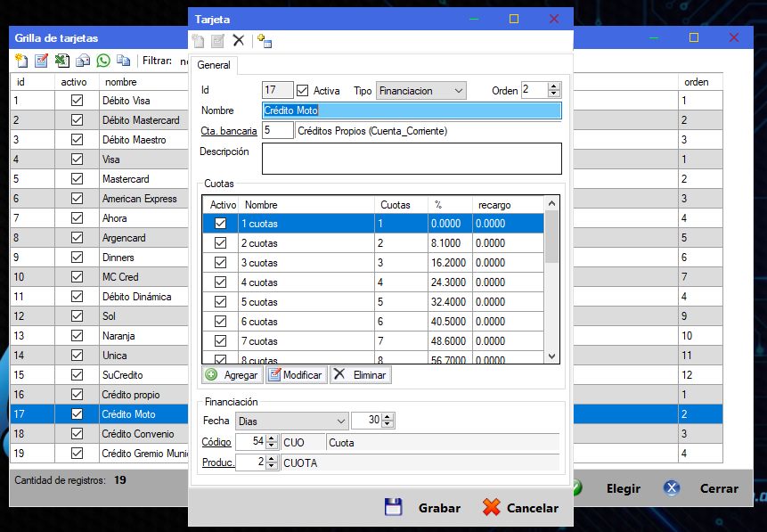Click the email envelope icon in grid toolbar
The width and height of the screenshot is (767, 532).
[83, 61]
